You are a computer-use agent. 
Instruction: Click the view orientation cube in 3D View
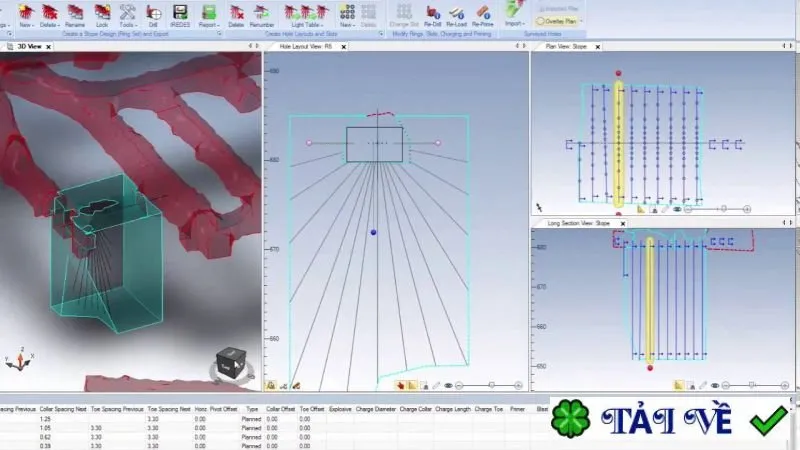point(231,363)
